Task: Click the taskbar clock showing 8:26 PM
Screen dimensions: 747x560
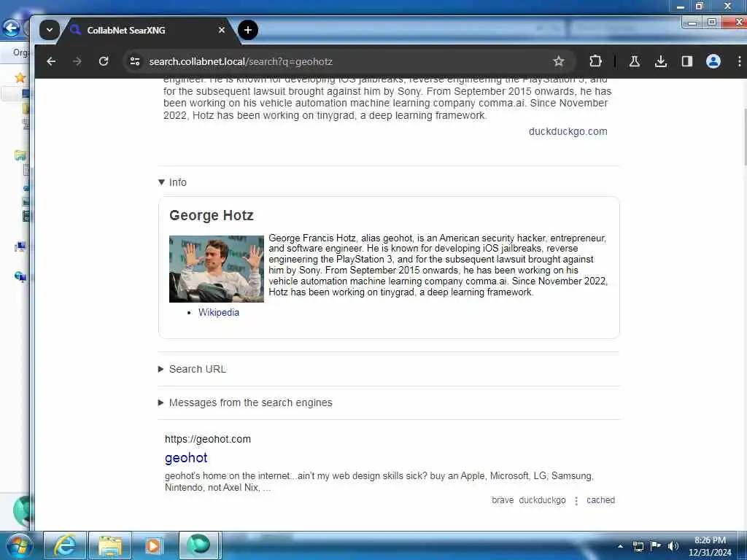Action: point(710,546)
